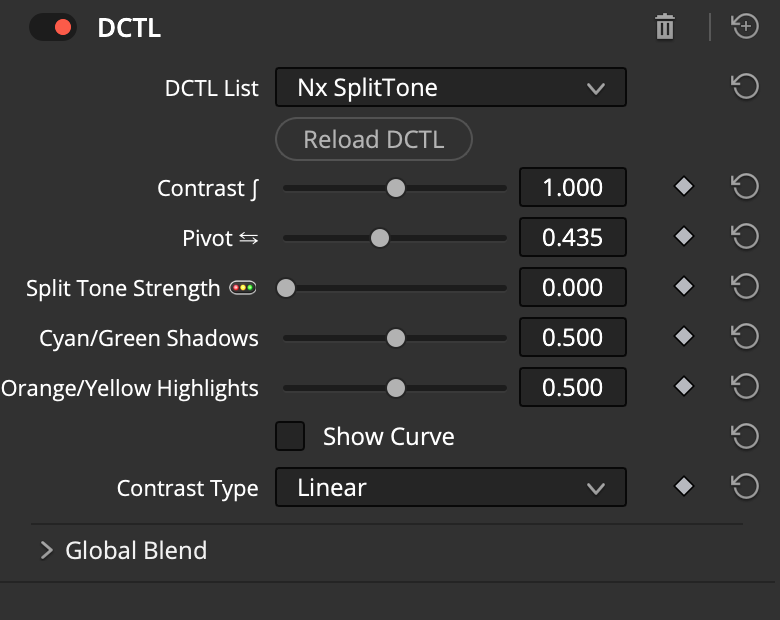Reset the Pivot value
Viewport: 780px width, 620px height.
click(745, 237)
